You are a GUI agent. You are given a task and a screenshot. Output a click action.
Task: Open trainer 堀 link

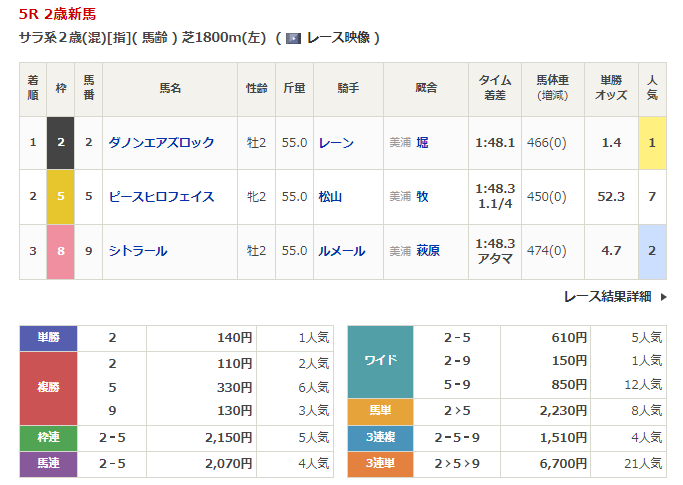click(423, 143)
